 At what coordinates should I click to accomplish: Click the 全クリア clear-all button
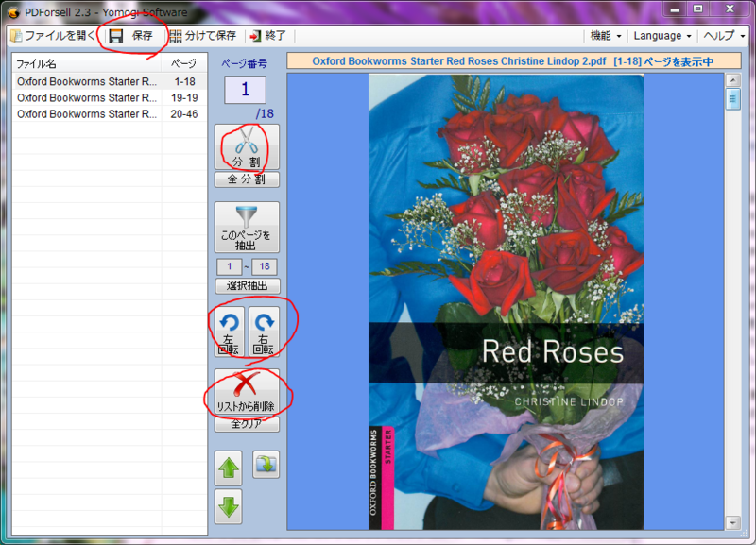point(247,424)
